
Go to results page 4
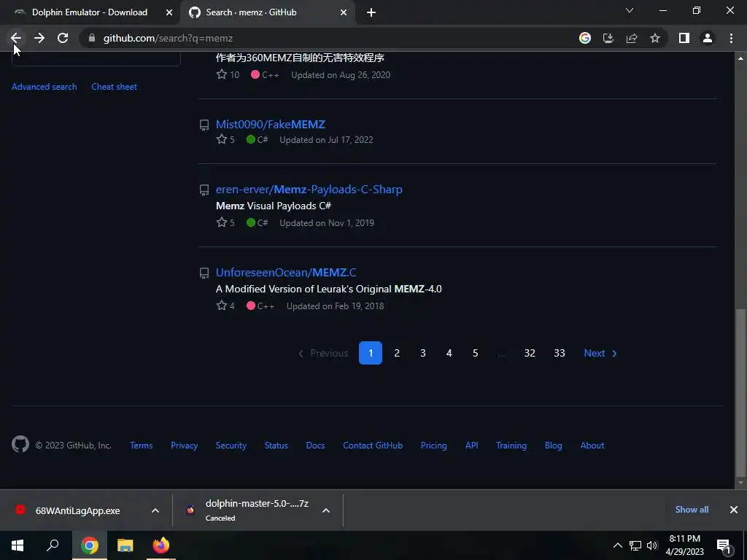(x=449, y=353)
